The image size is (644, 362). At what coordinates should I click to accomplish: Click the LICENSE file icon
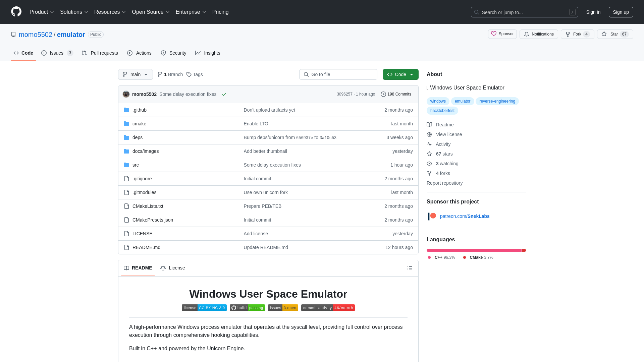click(x=126, y=234)
